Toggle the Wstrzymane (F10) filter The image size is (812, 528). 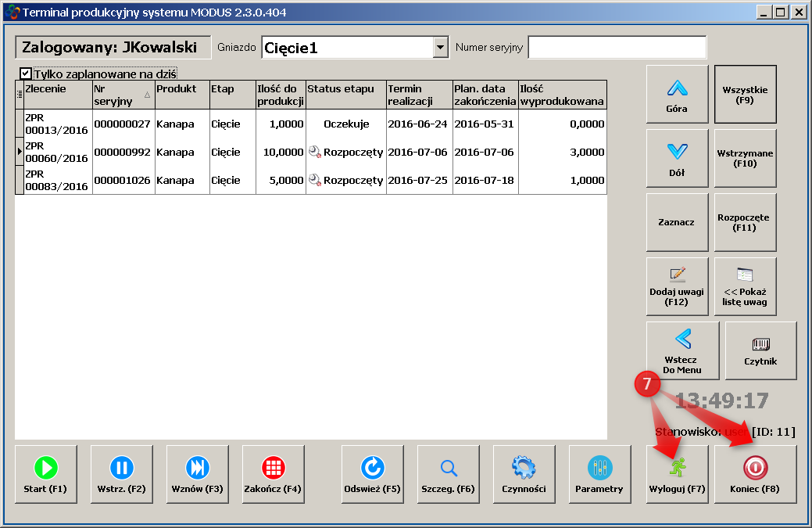click(x=745, y=159)
